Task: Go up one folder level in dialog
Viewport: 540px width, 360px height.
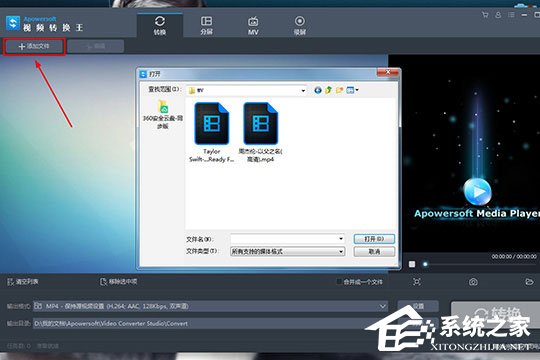Action: 329,90
